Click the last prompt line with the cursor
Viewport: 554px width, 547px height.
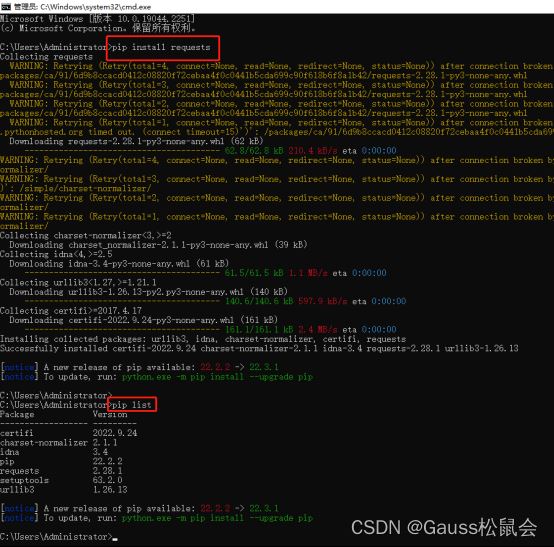[59, 537]
